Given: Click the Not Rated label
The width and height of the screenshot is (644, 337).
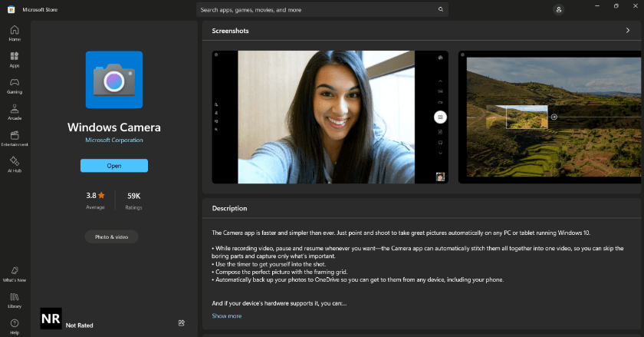Looking at the screenshot, I should coord(79,325).
